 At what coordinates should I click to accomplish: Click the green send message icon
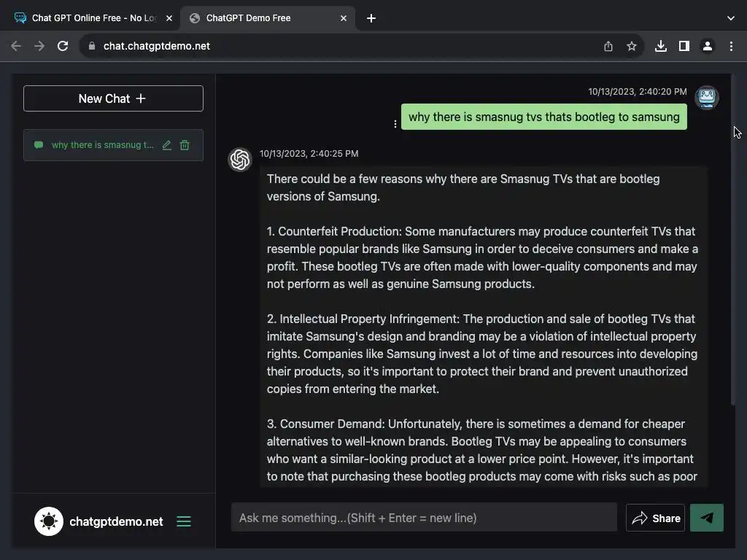[706, 518]
